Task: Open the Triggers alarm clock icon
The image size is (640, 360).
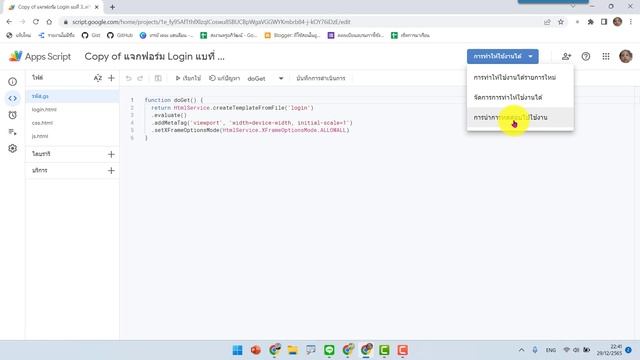Action: 13,115
